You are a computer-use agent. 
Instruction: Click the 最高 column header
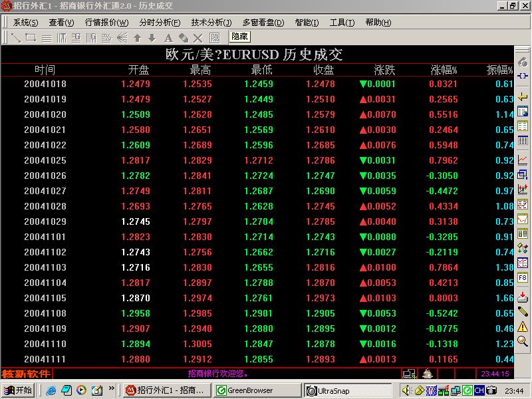tap(200, 70)
